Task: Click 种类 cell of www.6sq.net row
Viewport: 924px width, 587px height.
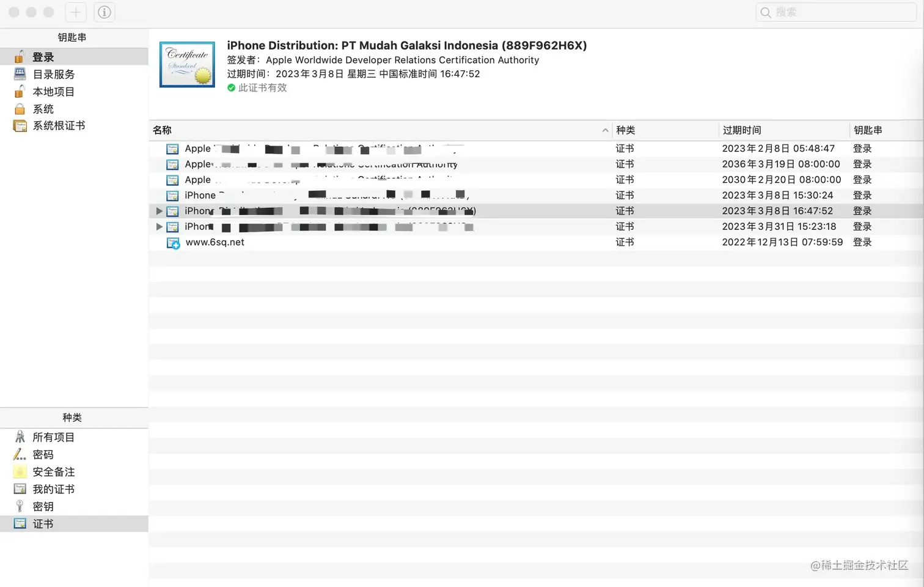Action: click(625, 242)
